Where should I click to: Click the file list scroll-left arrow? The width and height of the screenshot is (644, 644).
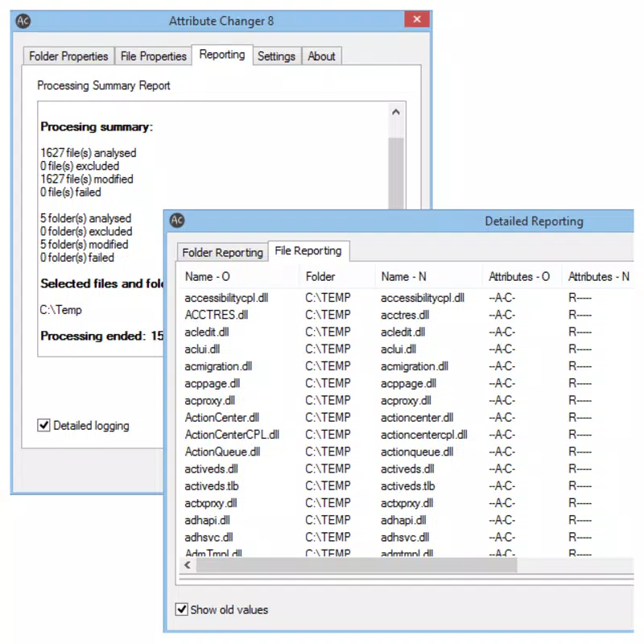coord(188,565)
